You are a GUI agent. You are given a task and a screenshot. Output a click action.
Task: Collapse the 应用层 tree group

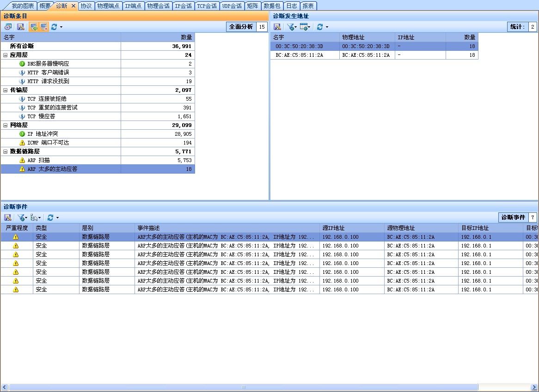pyautogui.click(x=5, y=55)
